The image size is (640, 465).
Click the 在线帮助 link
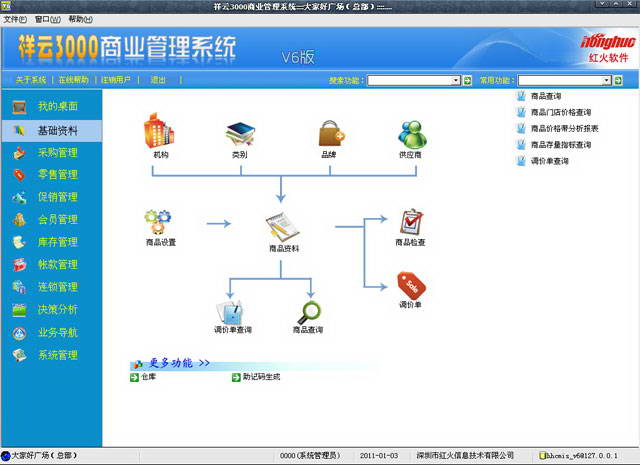(73, 80)
